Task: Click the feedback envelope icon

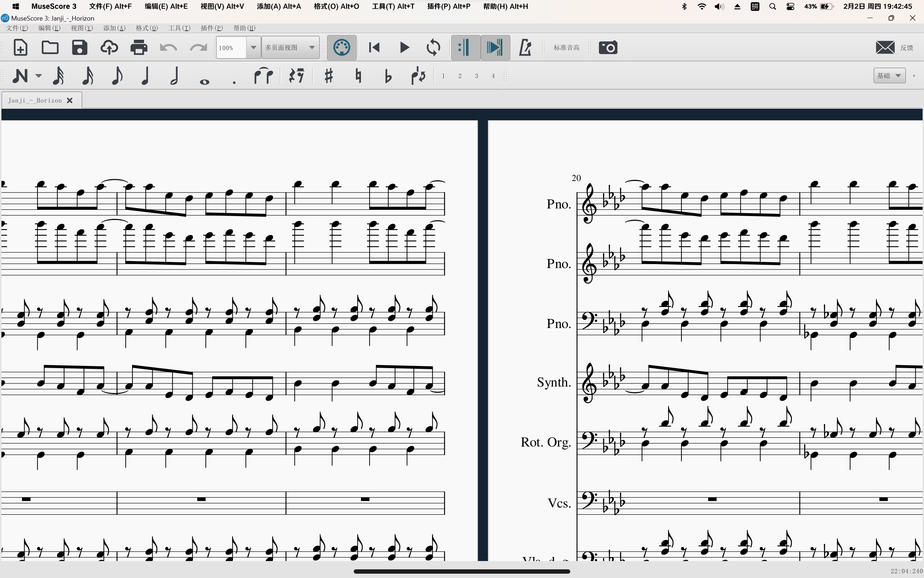Action: point(885,48)
